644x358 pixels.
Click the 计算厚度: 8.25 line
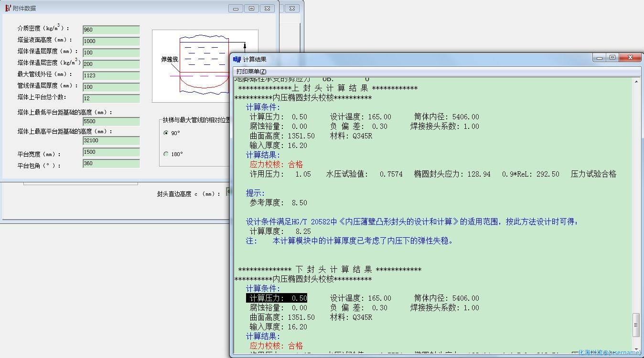click(x=280, y=231)
